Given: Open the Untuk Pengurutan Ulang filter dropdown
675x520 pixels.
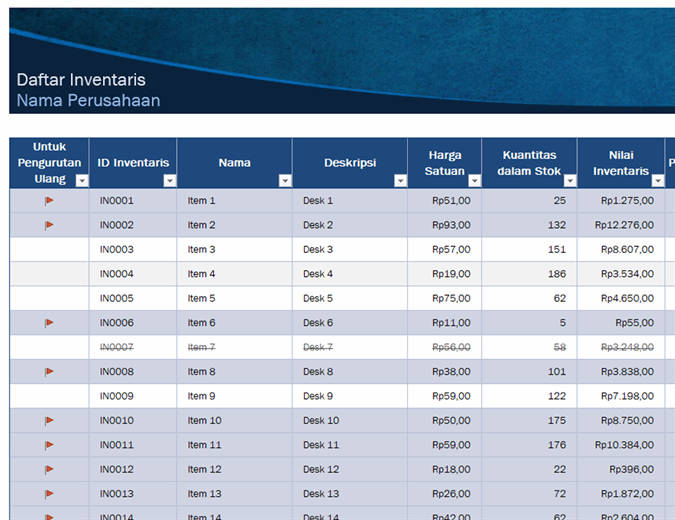Looking at the screenshot, I should click(81, 180).
